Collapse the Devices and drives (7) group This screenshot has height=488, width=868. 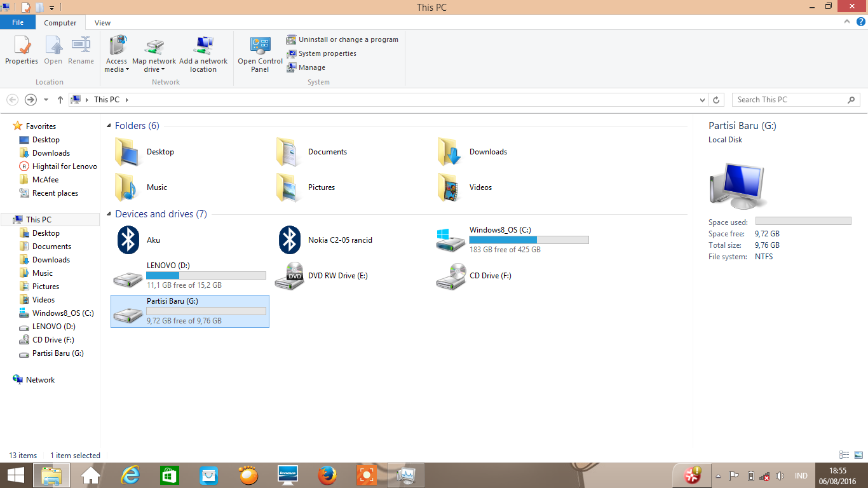109,215
